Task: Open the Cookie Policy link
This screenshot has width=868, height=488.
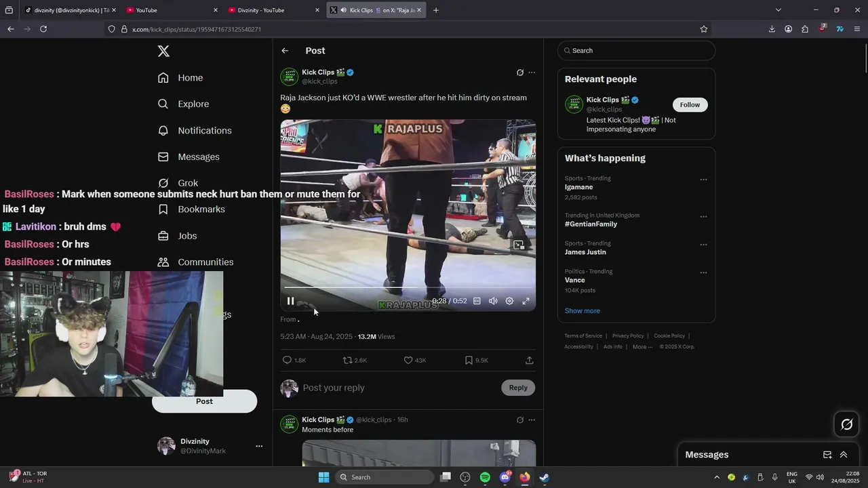Action: [669, 336]
